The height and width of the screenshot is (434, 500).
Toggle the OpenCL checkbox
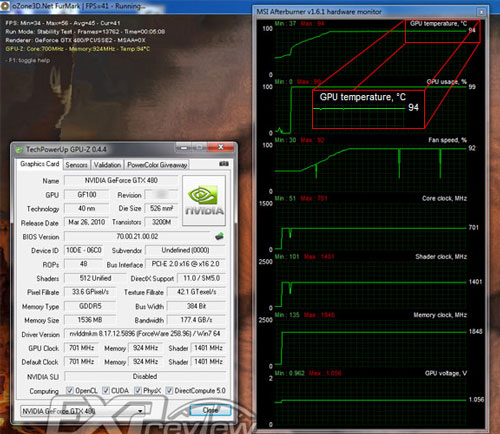pyautogui.click(x=70, y=390)
